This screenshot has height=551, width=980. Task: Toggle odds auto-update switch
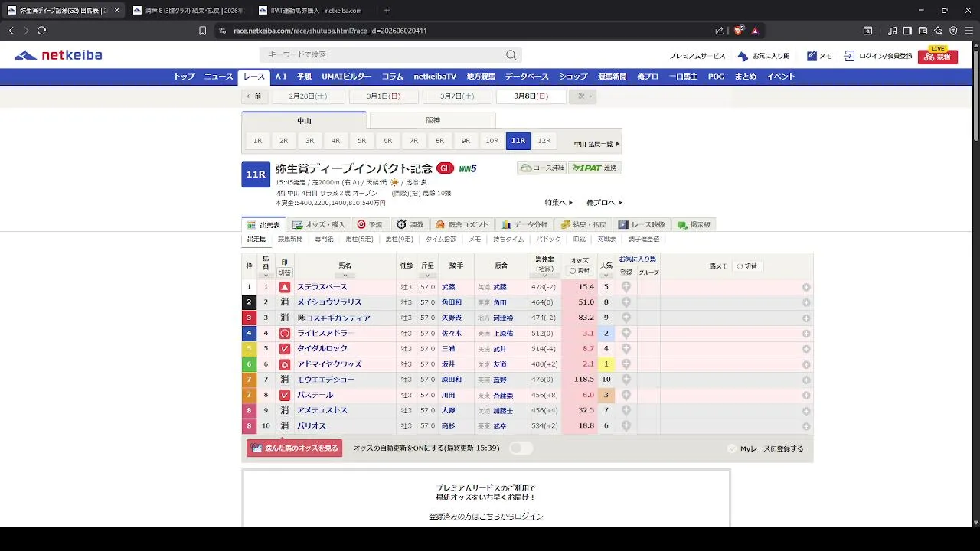click(x=521, y=448)
